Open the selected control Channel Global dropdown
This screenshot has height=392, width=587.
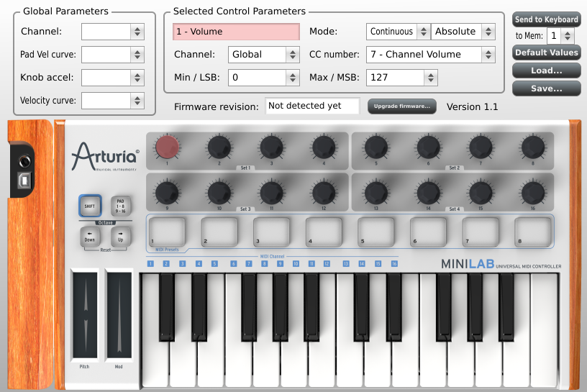pyautogui.click(x=264, y=55)
